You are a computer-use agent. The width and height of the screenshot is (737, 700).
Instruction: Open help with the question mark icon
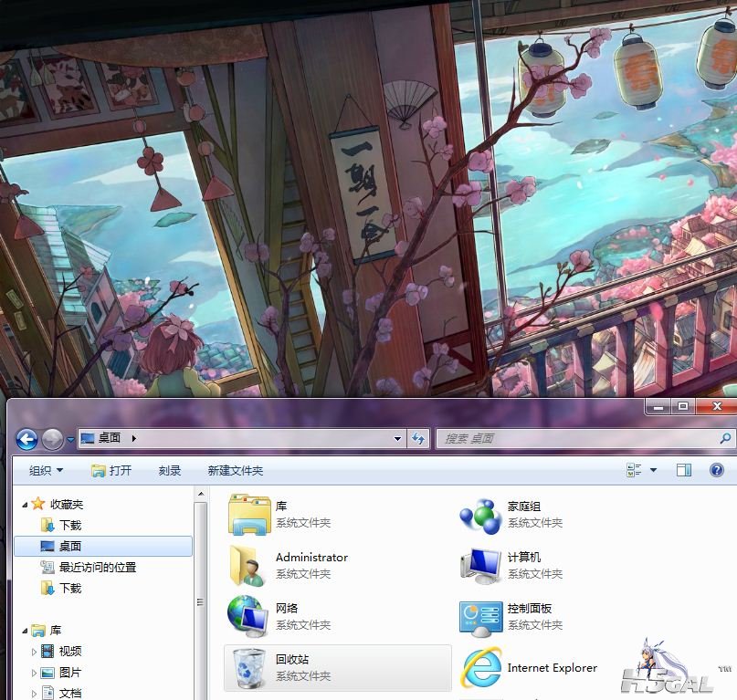[717, 470]
